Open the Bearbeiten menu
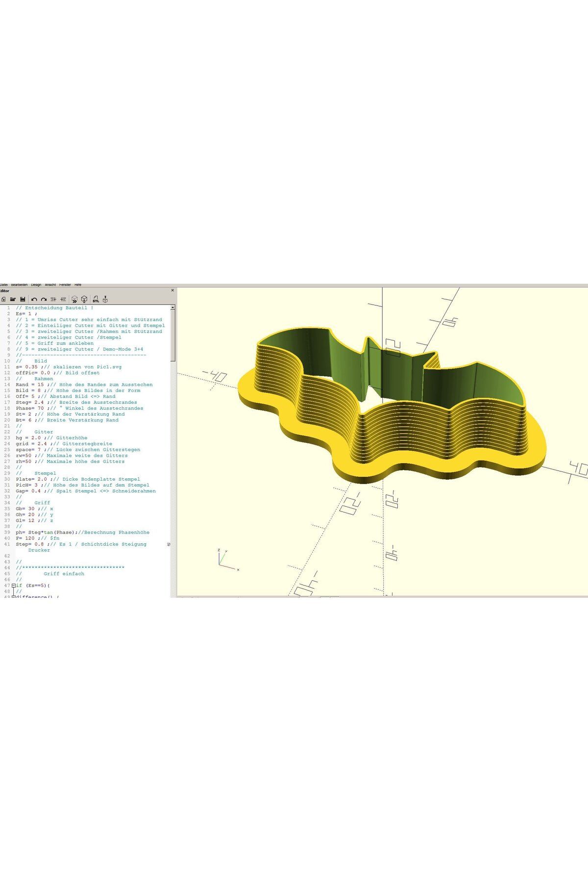Image resolution: width=588 pixels, height=882 pixels. coord(20,285)
